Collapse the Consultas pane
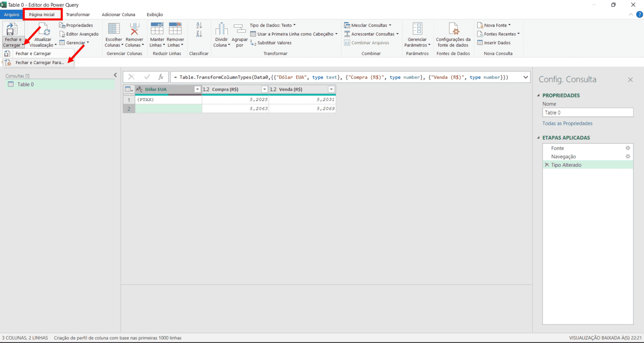This screenshot has height=343, width=644. [115, 75]
